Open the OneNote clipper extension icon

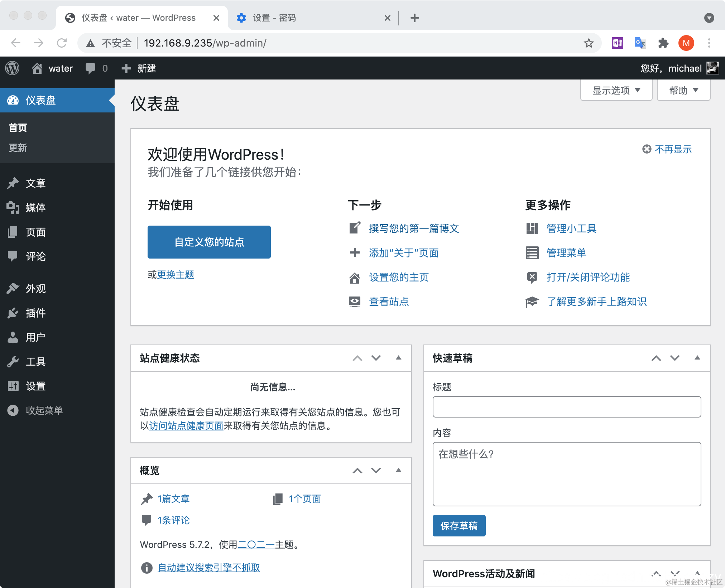tap(617, 43)
